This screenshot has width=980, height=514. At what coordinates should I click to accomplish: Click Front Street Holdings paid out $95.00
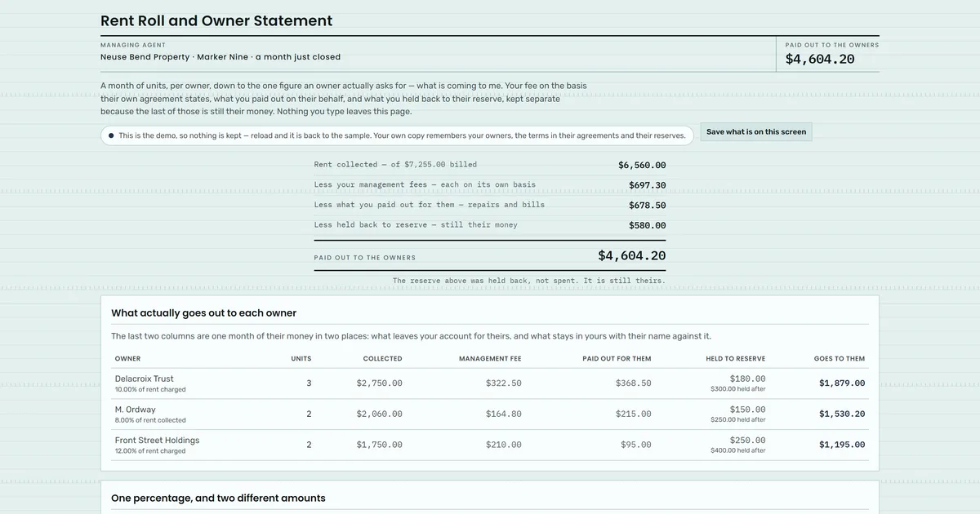pos(636,445)
